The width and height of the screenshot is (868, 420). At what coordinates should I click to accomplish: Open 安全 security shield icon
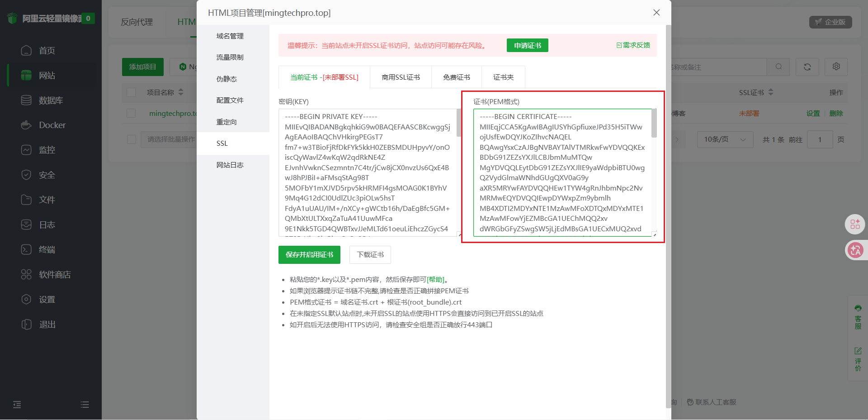[26, 175]
